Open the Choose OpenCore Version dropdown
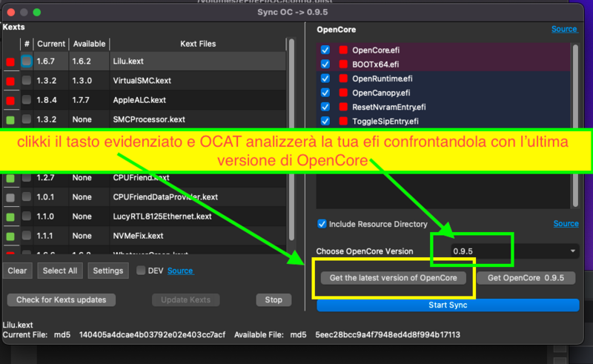The image size is (593, 364). (x=514, y=251)
